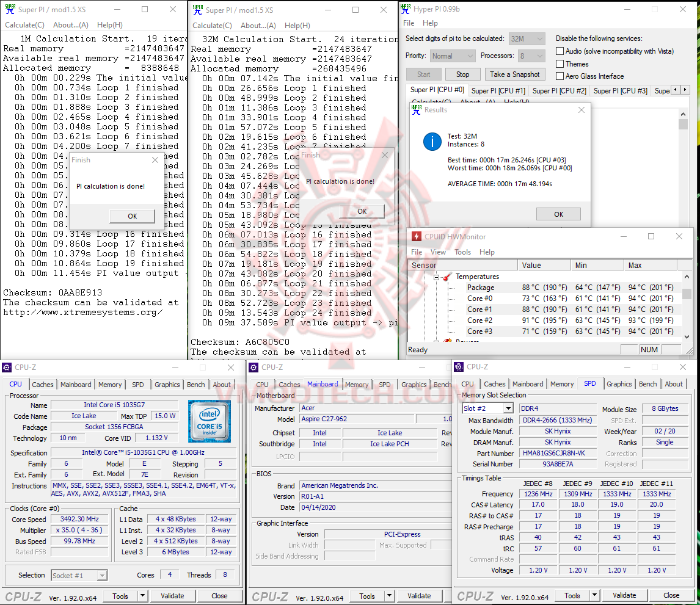Click OK in the 32M PI calculation done dialog
The height and width of the screenshot is (605, 700).
(362, 211)
